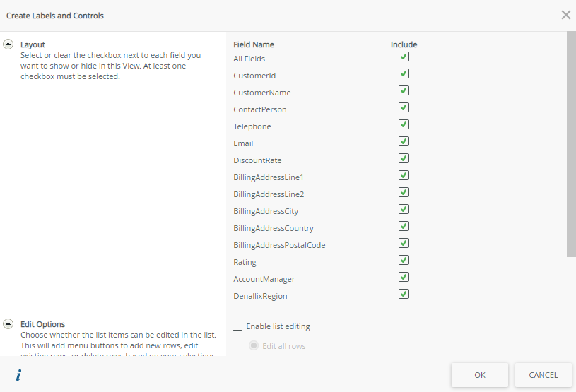
Task: Toggle the Rating field checkbox
Action: tap(404, 261)
